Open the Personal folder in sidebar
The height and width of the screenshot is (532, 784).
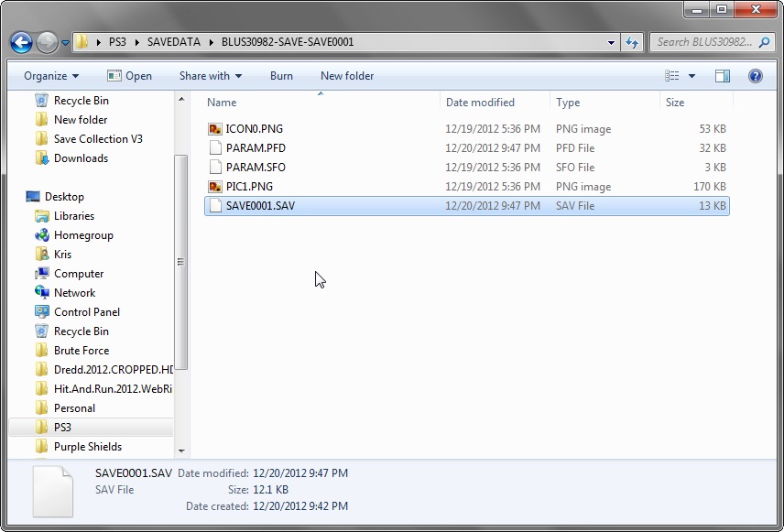[x=74, y=408]
